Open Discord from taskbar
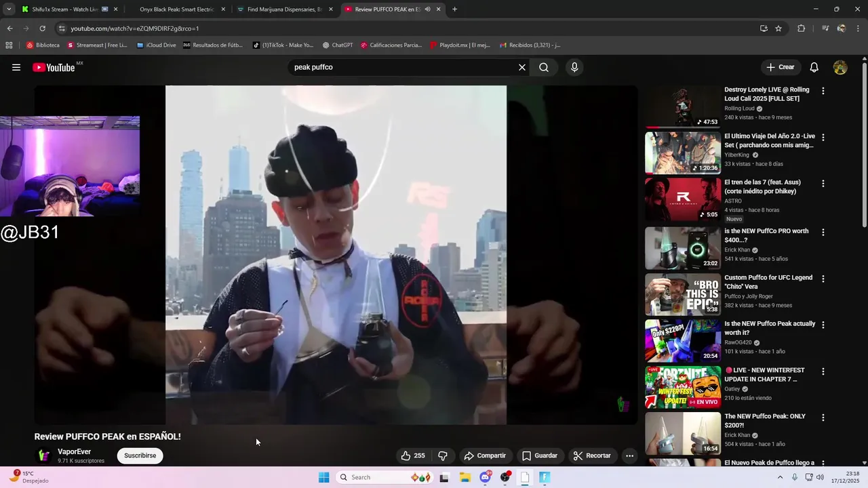Image resolution: width=868 pixels, height=488 pixels. pos(486,477)
